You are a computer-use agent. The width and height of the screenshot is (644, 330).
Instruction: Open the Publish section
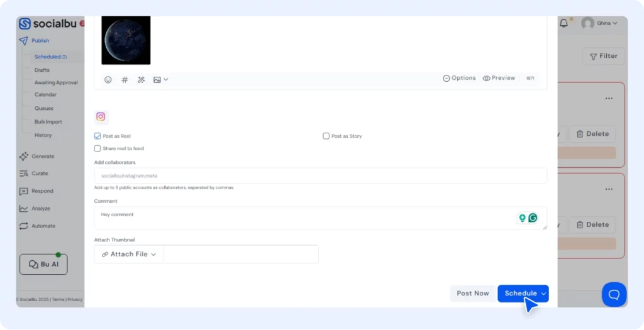(40, 41)
